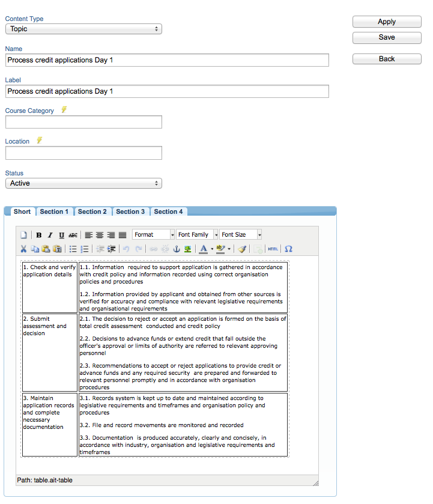Align text right

111,235
